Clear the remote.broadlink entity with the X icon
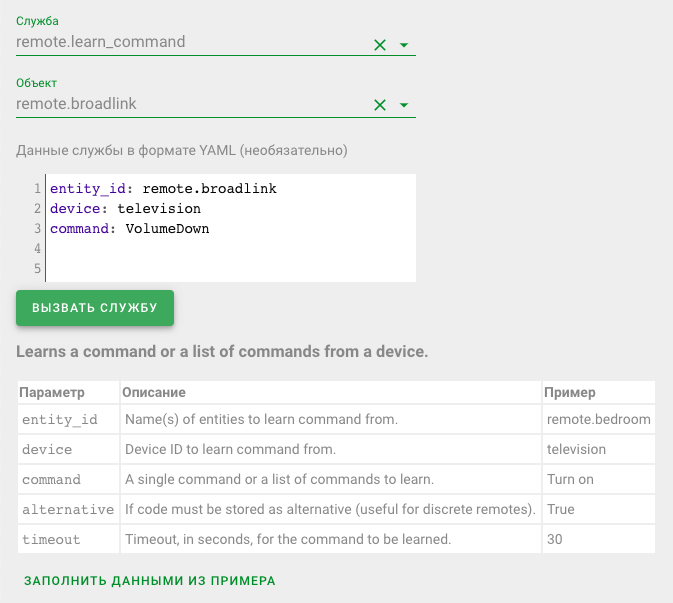This screenshot has height=603, width=673. coord(380,105)
